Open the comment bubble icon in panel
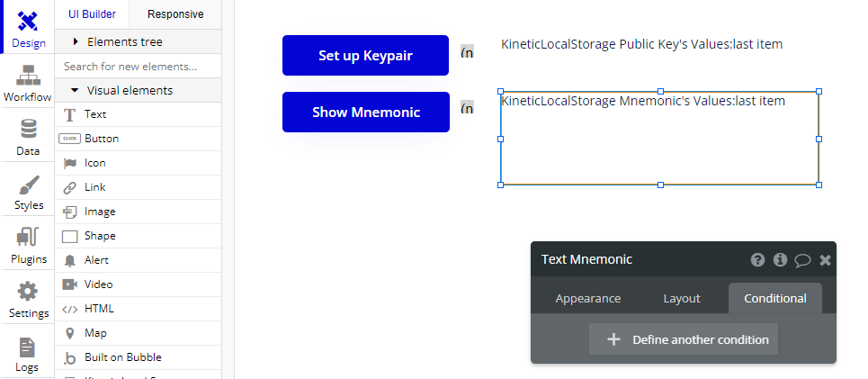Viewport: 868px width, 379px height. coord(802,259)
